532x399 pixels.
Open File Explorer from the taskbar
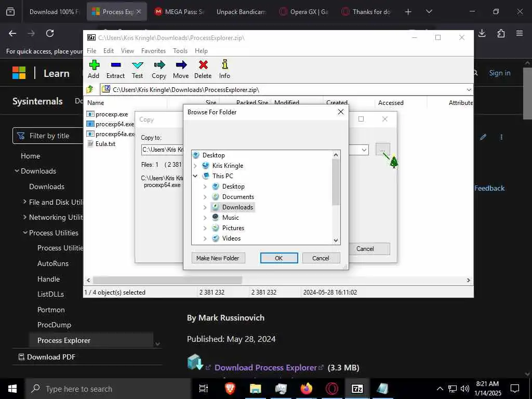coord(256,389)
